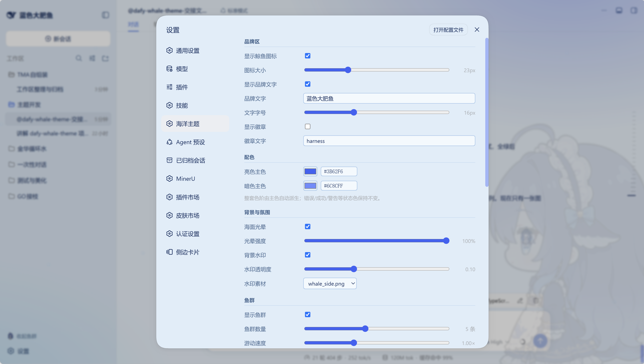Click the blurred round send arrow button
644x364 pixels.
(540, 341)
